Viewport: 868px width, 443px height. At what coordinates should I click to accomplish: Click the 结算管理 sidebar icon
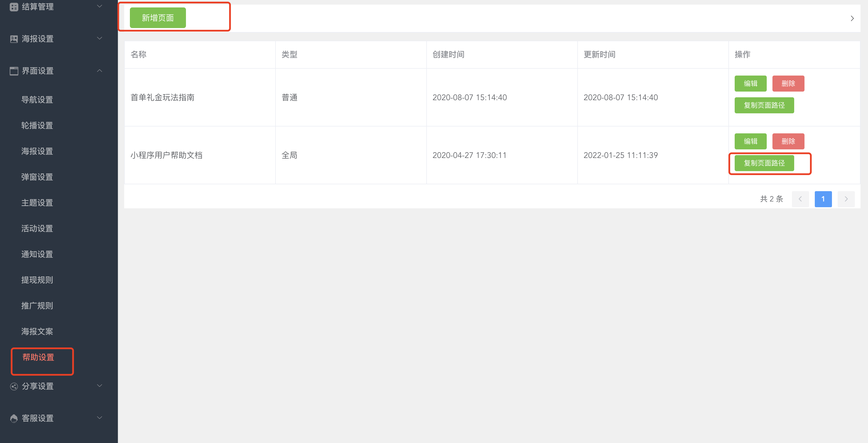tap(14, 7)
